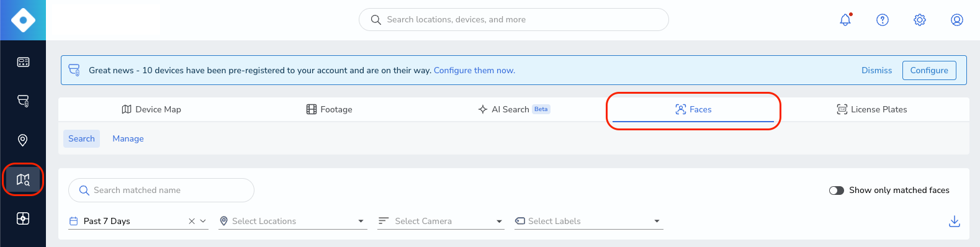Switch to the AI Search tab
Screen dimensions: 980x247
(514, 109)
